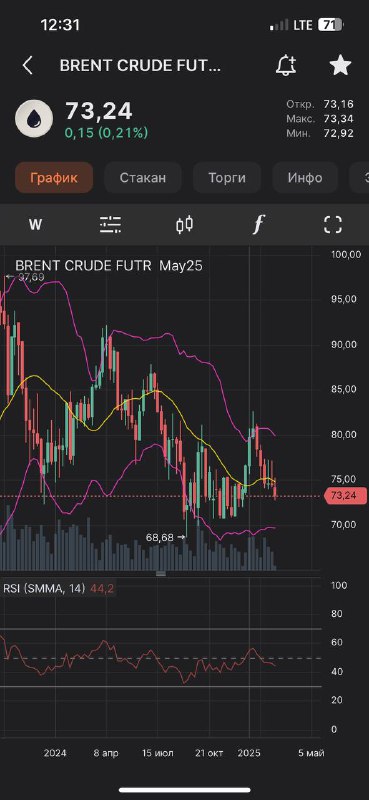Switch to the Торги tab
This screenshot has height=800, width=369.
click(227, 178)
